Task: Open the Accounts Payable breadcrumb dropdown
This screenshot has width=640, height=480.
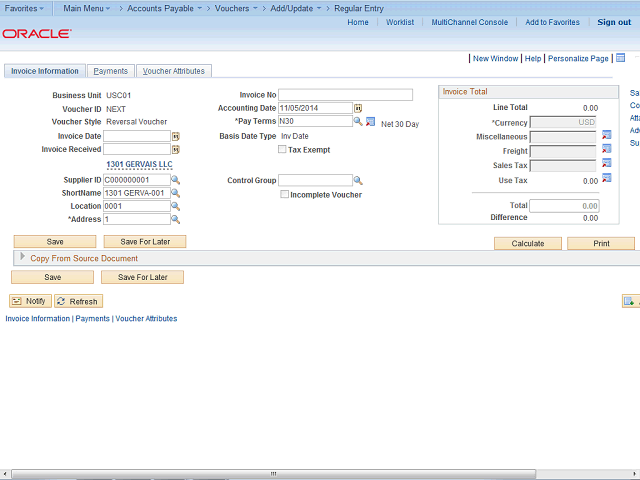Action: [x=163, y=8]
